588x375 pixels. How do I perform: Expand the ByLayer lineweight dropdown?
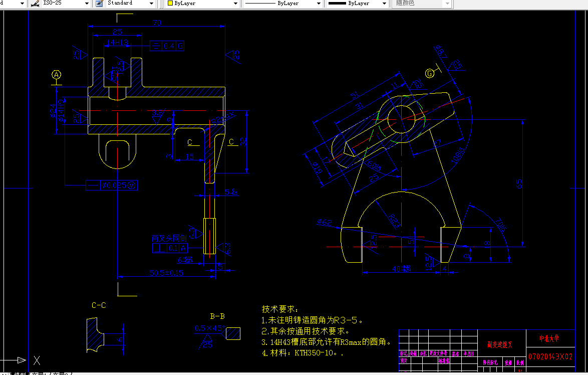click(383, 4)
